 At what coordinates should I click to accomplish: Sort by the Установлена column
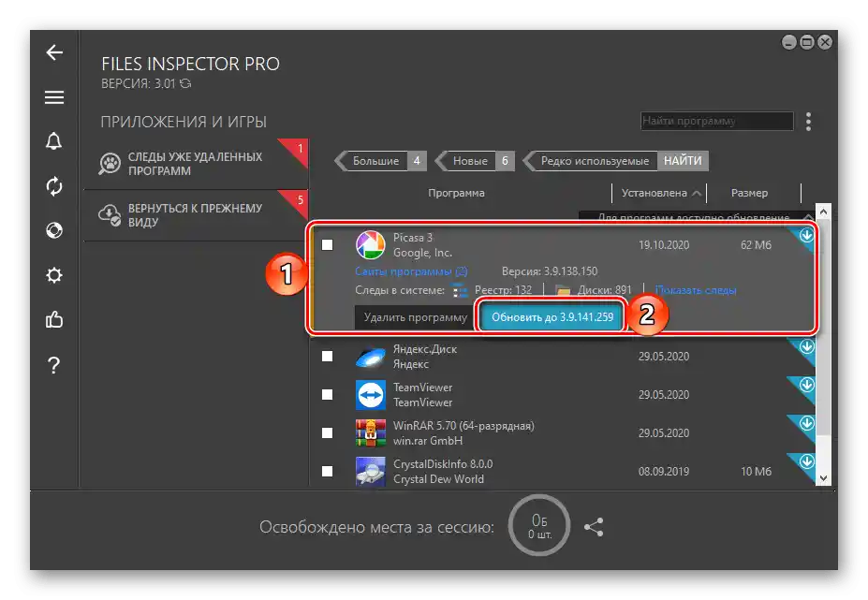click(x=660, y=193)
